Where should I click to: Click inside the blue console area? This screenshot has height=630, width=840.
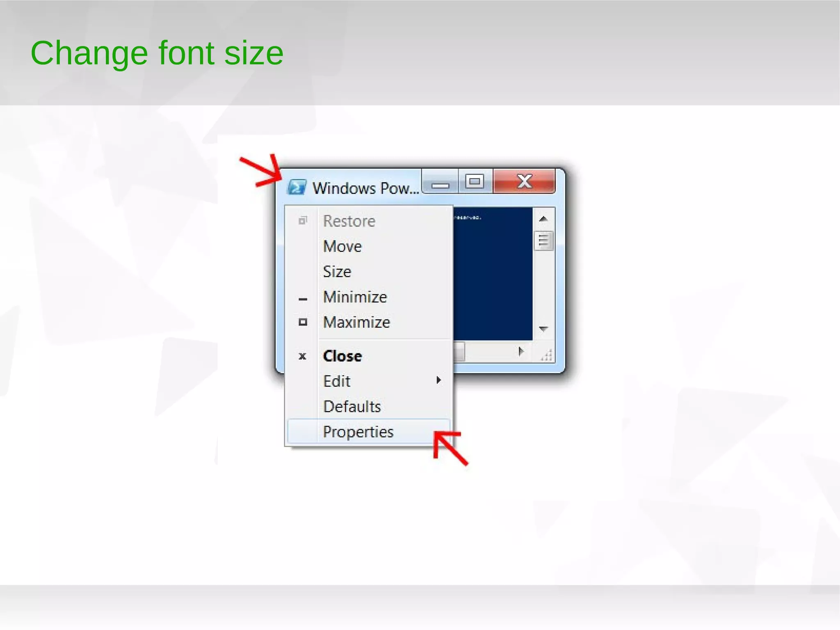tap(493, 274)
